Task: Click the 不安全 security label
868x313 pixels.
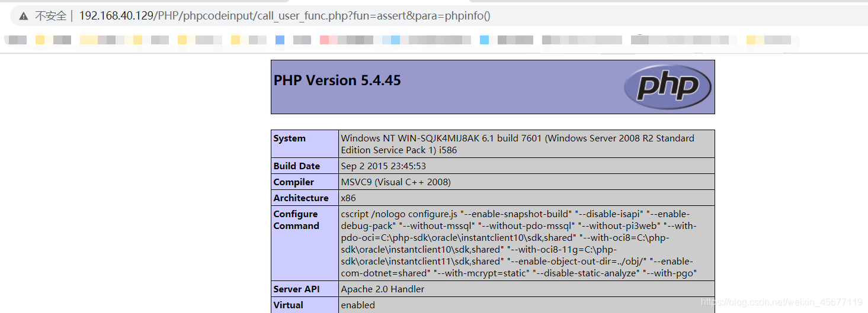Action: pos(50,16)
